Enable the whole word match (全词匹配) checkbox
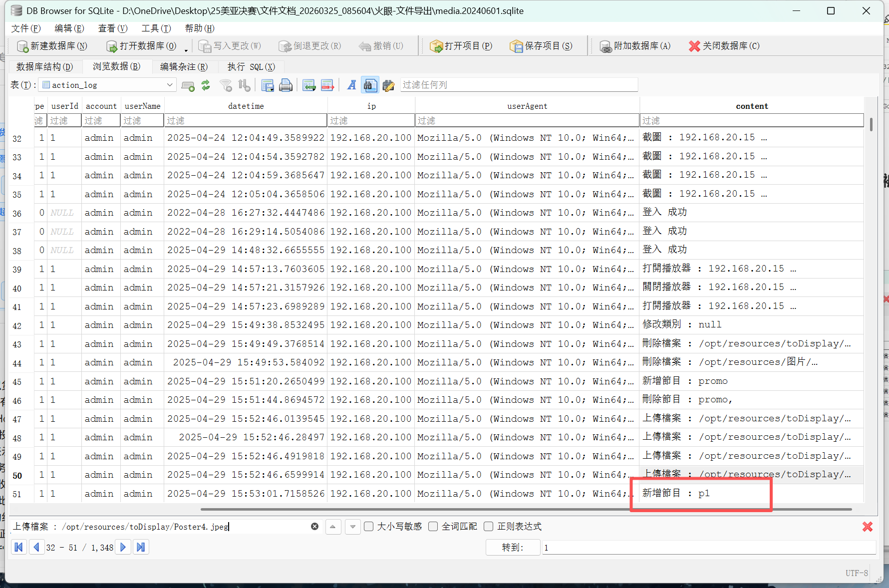Screen dimensions: 889x588 click(x=433, y=527)
